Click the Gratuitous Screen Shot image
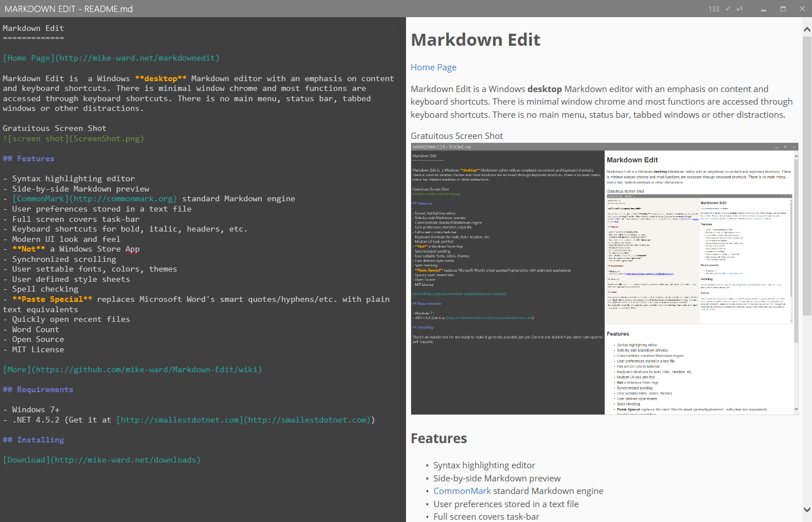812x522 pixels. click(x=604, y=279)
